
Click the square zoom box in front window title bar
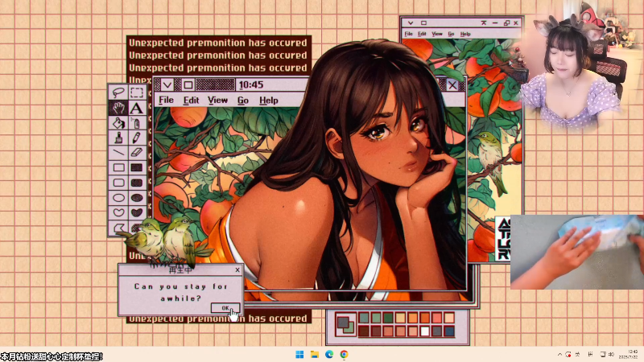[188, 85]
